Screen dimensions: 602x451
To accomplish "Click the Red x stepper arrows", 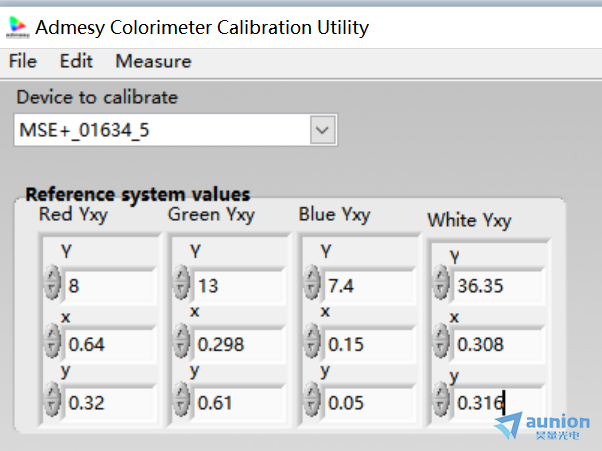I will pos(52,341).
